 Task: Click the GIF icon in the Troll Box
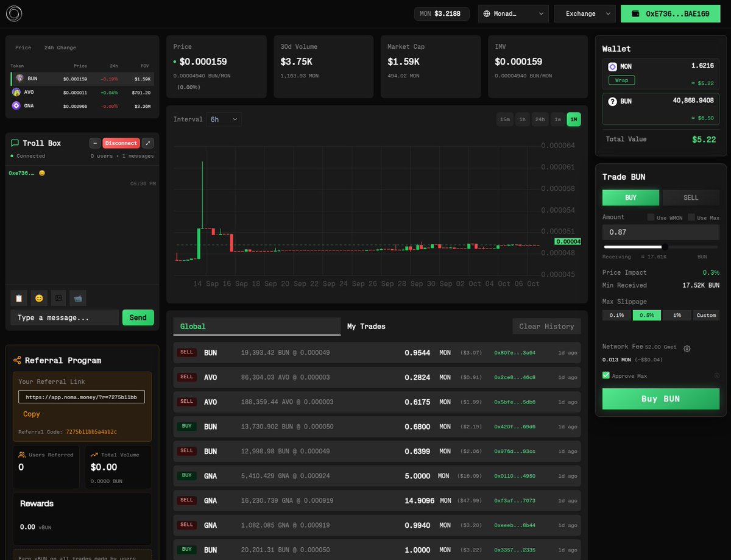tap(77, 298)
